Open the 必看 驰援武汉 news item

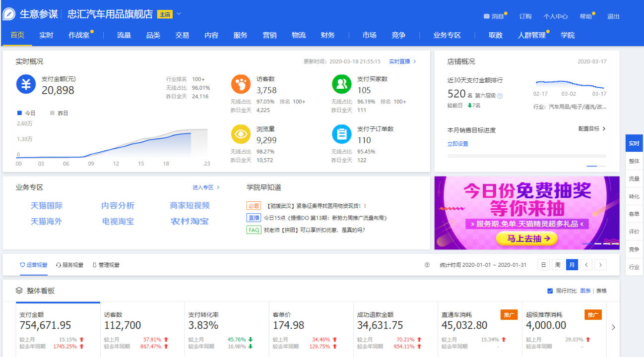[307, 205]
